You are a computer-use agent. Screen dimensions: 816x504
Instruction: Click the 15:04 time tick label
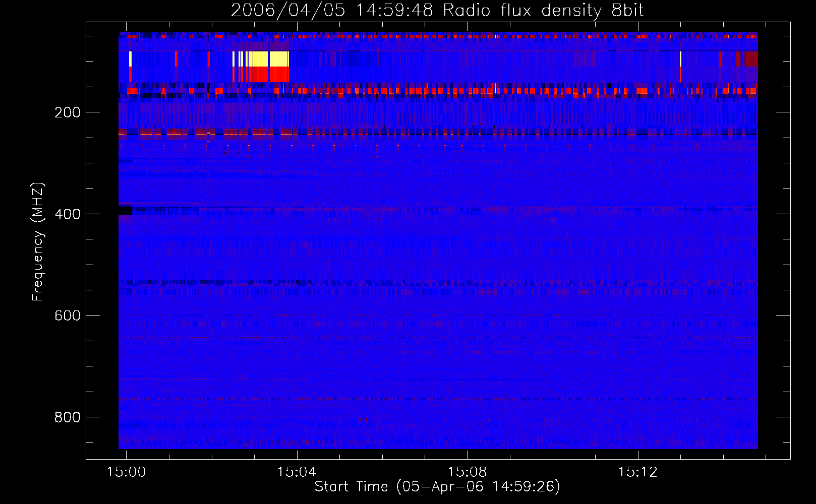297,472
